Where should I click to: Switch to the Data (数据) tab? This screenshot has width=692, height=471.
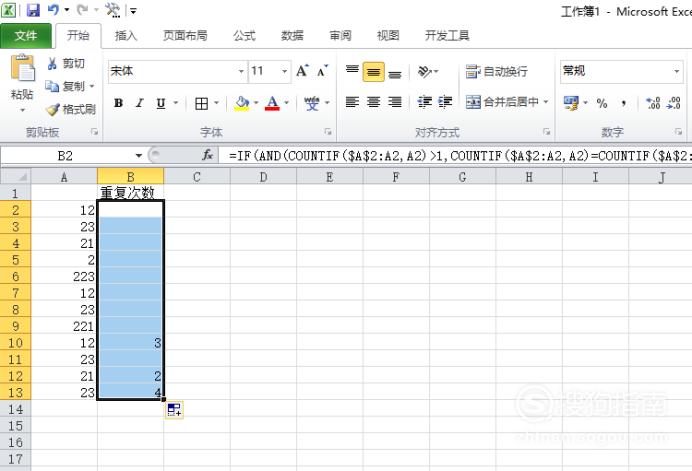pyautogui.click(x=292, y=36)
